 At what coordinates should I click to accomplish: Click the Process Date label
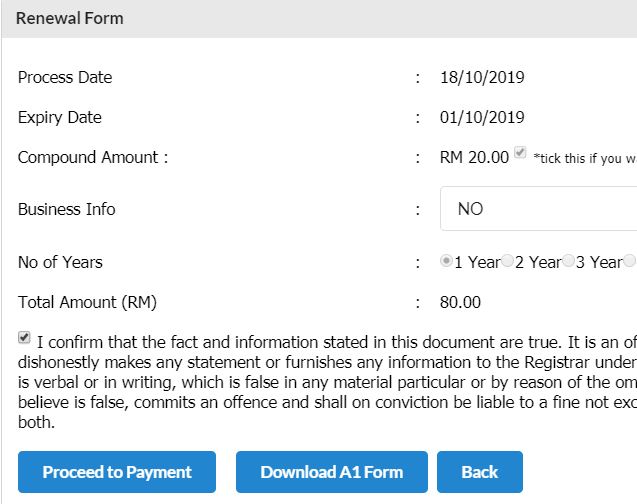(65, 77)
